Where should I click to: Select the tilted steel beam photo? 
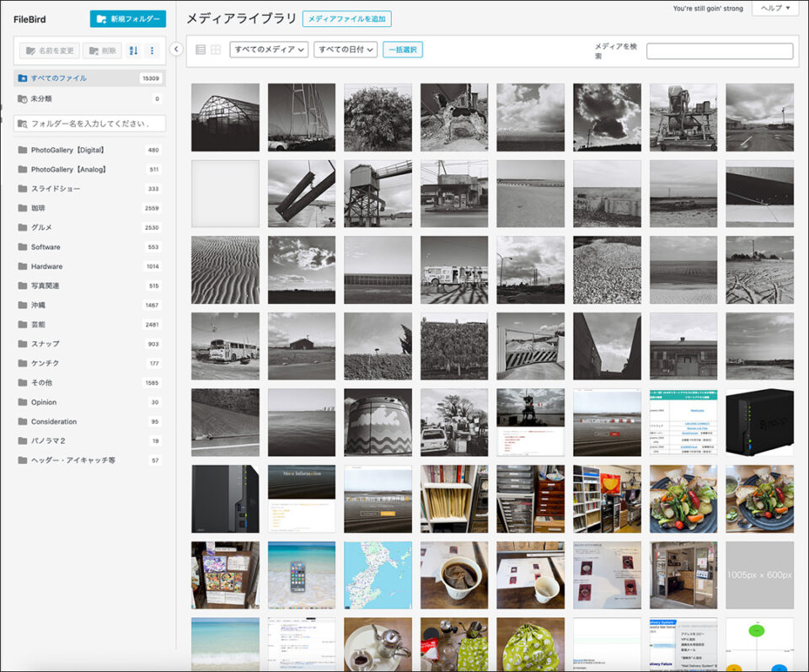coord(302,194)
